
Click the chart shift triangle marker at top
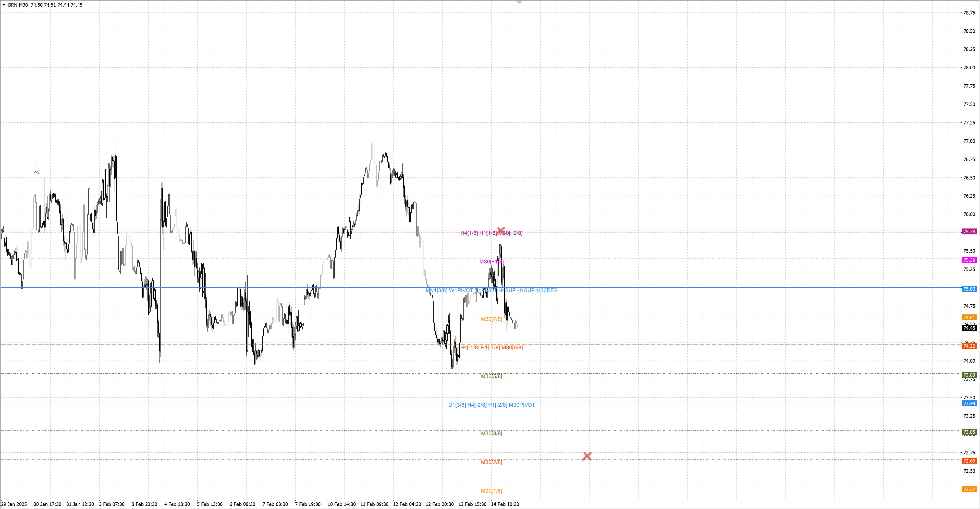(519, 2)
